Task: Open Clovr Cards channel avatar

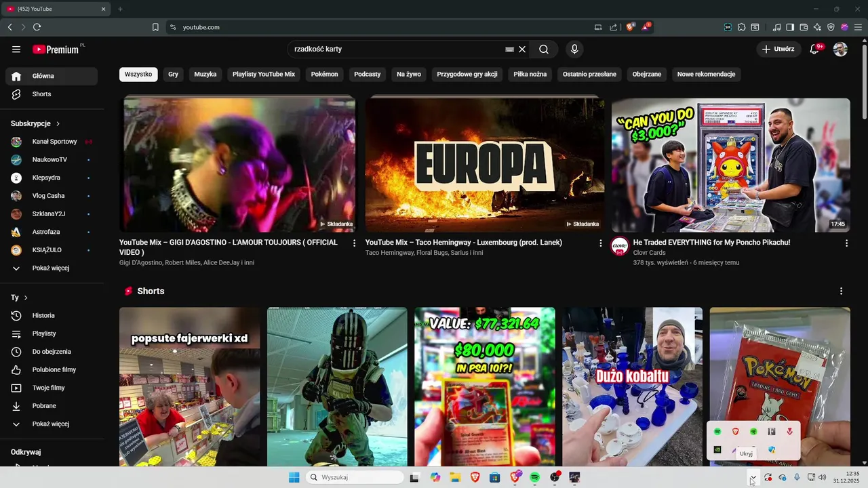Action: 619,247
